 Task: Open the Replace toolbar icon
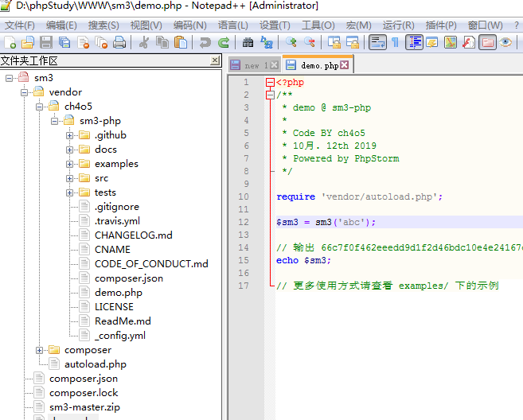[x=266, y=42]
